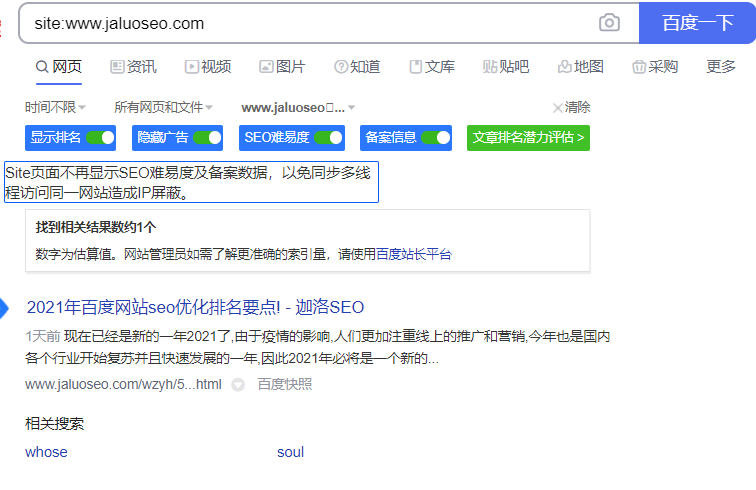Screen dimensions: 756x490
Task: Click the result URL www.jaluoseo.com/wzyh/5...html
Action: point(123,384)
